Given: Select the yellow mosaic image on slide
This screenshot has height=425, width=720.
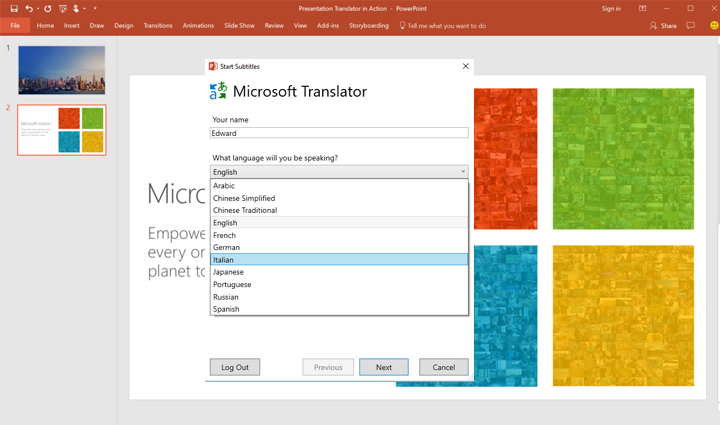Looking at the screenshot, I should pos(623,316).
